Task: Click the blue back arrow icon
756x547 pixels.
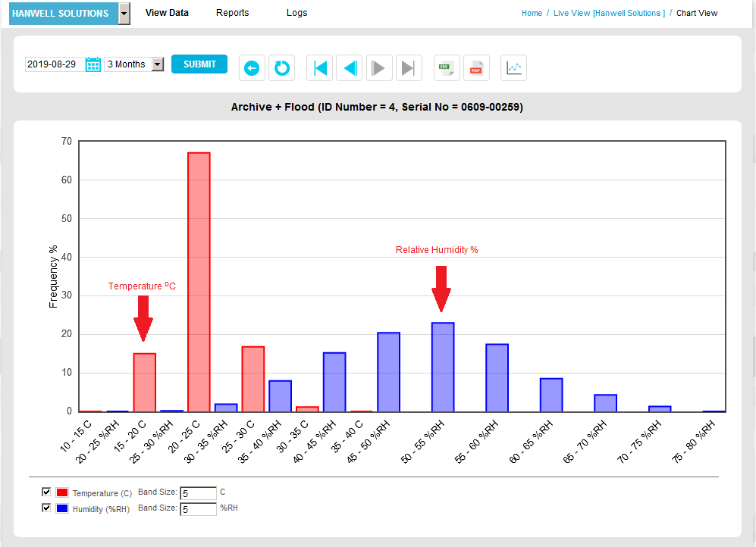Action: pyautogui.click(x=252, y=68)
